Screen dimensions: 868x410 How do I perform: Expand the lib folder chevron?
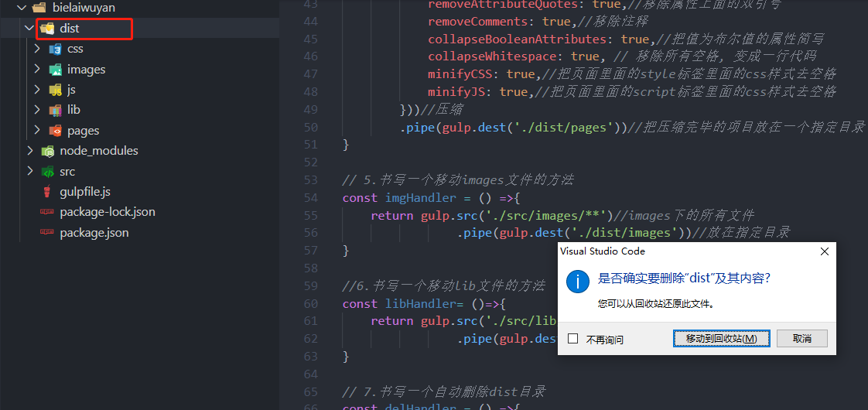(37, 110)
